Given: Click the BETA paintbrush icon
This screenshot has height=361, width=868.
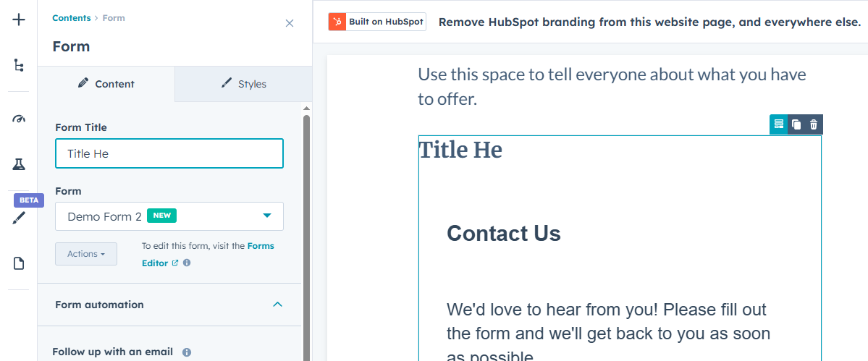Looking at the screenshot, I should tap(19, 218).
